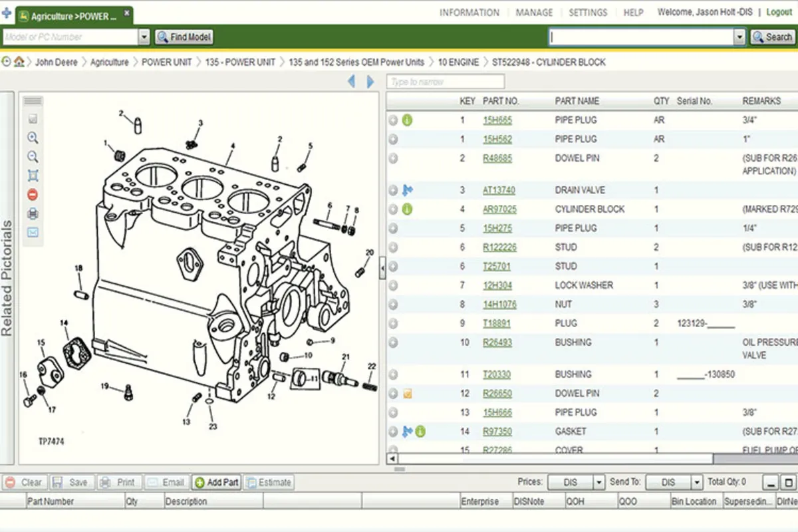Open the Prices DIS dropdown

coord(598,482)
